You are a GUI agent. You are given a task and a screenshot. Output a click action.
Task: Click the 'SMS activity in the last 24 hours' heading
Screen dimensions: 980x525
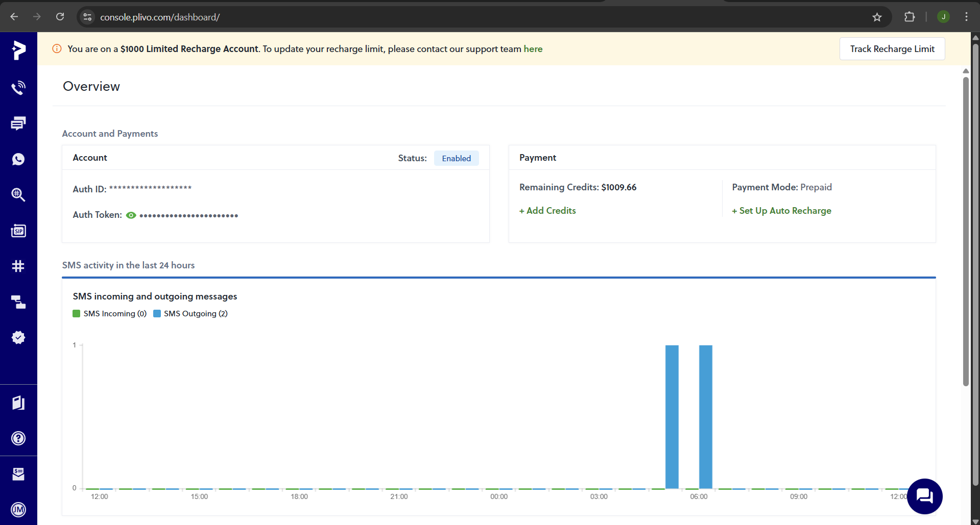pos(129,265)
